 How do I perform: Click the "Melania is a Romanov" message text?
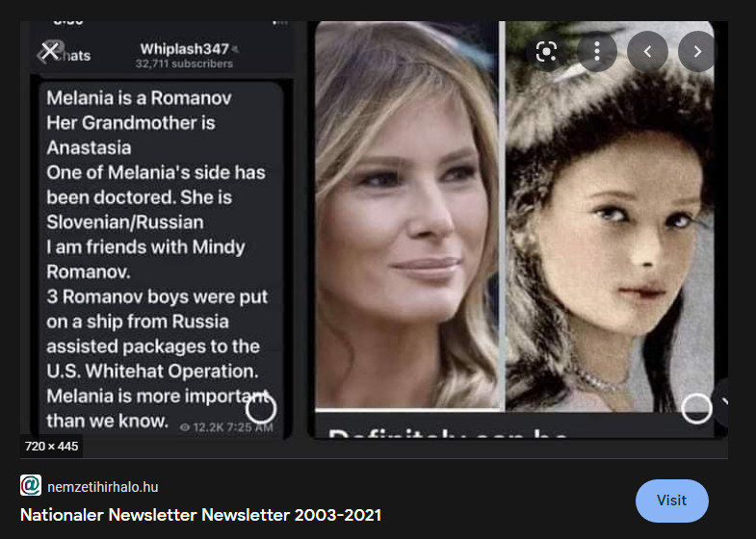[x=139, y=98]
